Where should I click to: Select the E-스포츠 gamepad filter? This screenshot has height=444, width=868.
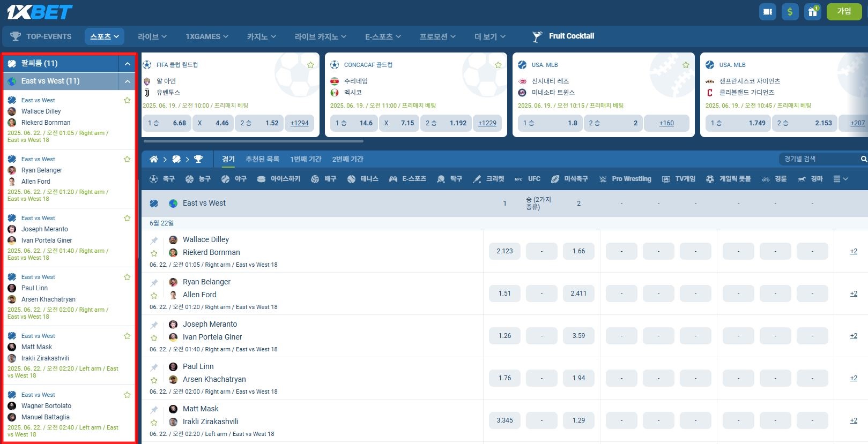(407, 179)
